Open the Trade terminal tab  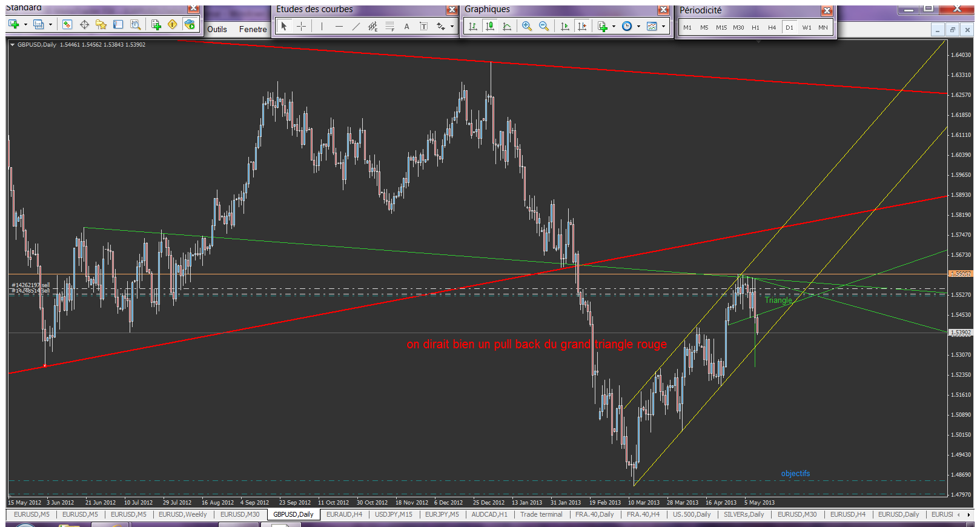[x=541, y=514]
